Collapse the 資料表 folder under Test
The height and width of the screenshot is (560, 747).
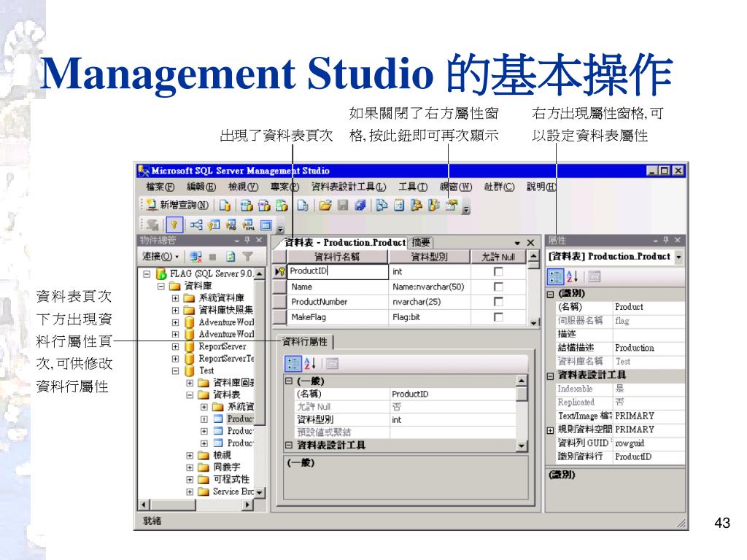point(190,394)
